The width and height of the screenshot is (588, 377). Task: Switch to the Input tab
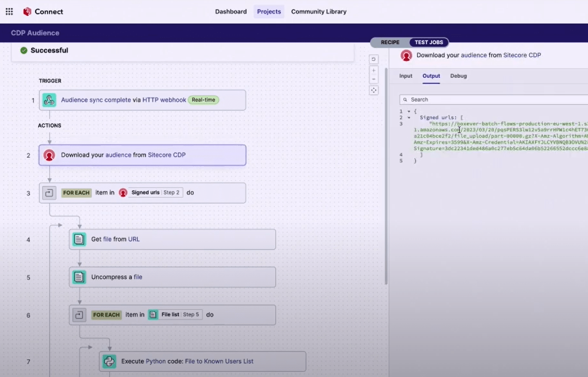[x=406, y=76]
